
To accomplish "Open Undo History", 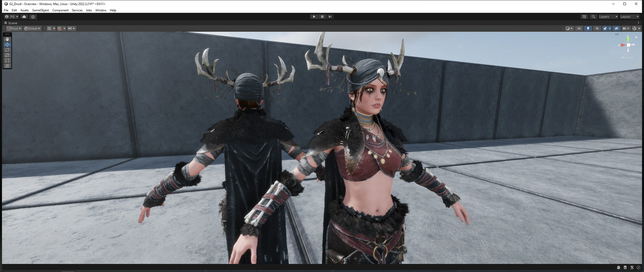I will coord(584,17).
